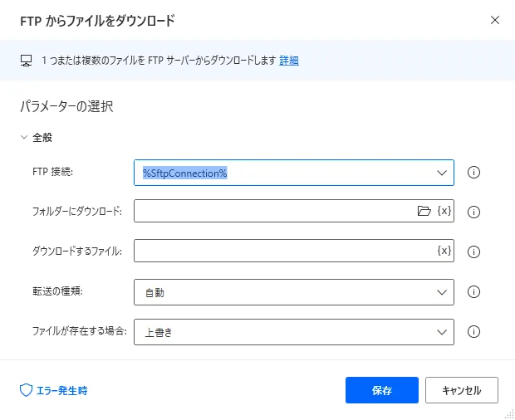The height and width of the screenshot is (420, 515).
Task: Click the キャンセル button
Action: point(461,389)
